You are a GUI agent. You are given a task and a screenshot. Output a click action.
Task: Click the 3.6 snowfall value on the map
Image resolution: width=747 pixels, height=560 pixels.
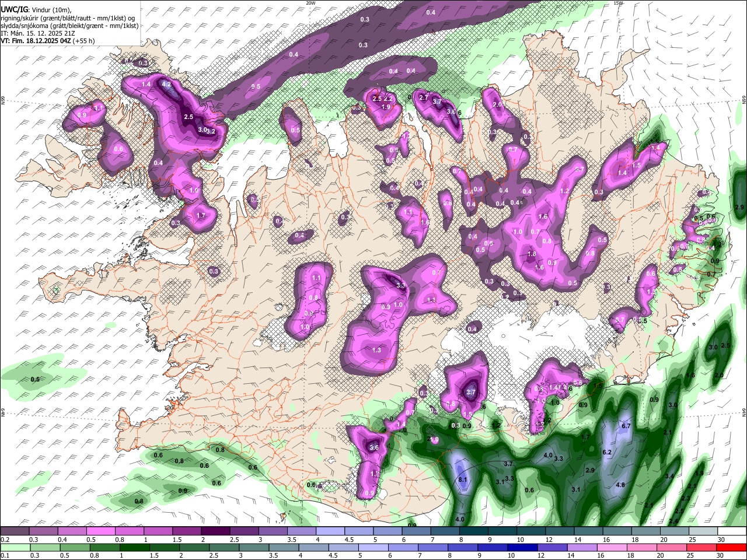coord(374,447)
